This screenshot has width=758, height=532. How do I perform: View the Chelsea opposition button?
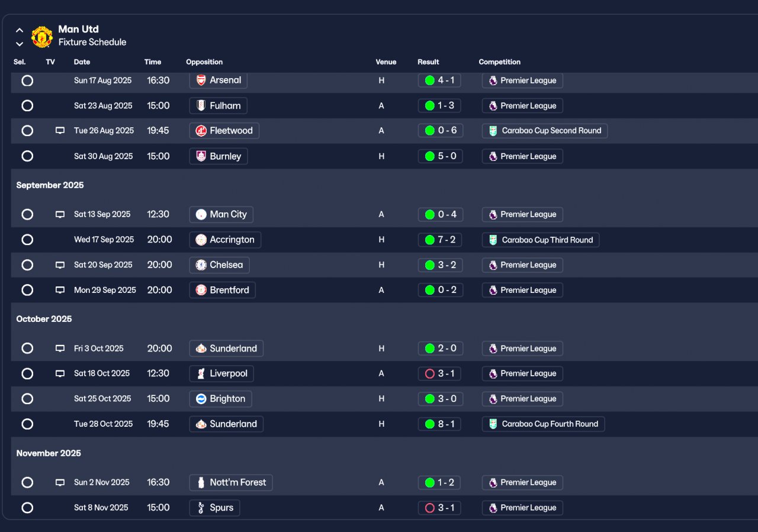[x=220, y=265]
